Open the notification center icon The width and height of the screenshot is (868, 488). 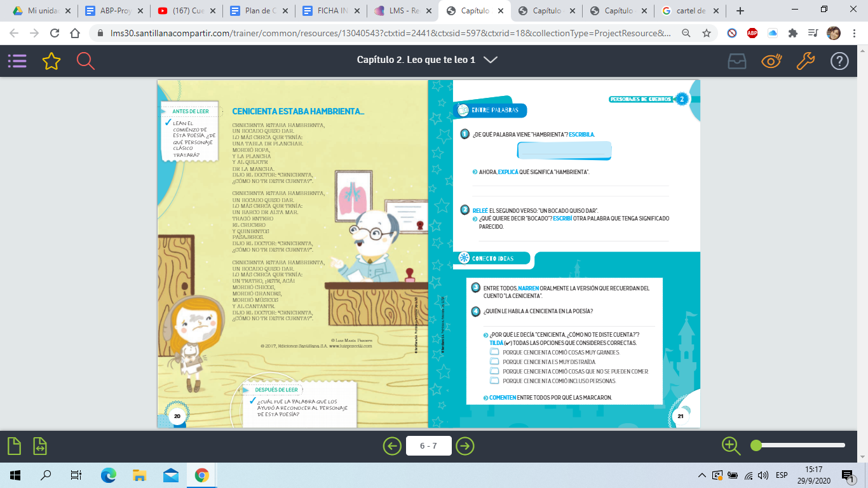848,475
